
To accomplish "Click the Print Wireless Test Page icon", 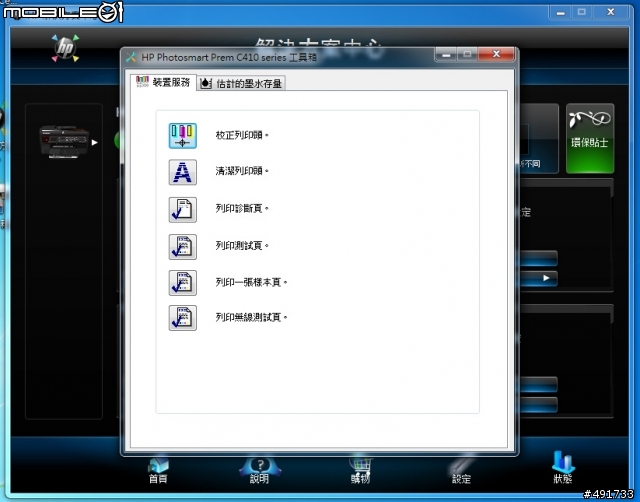I will (x=182, y=318).
